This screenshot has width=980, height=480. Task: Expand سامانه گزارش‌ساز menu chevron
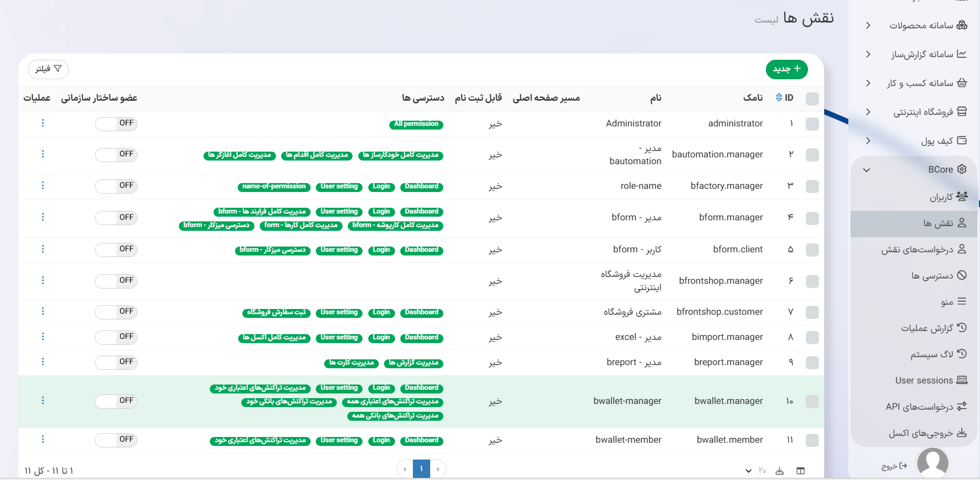pos(868,54)
